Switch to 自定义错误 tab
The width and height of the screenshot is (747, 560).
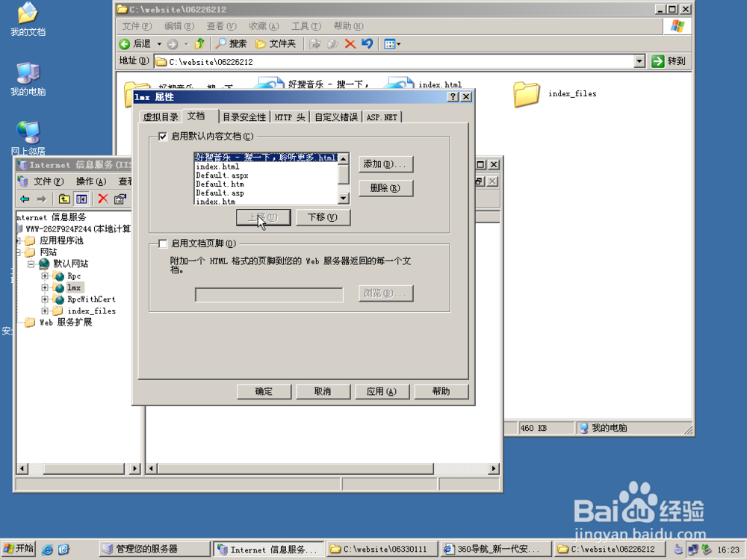336,117
